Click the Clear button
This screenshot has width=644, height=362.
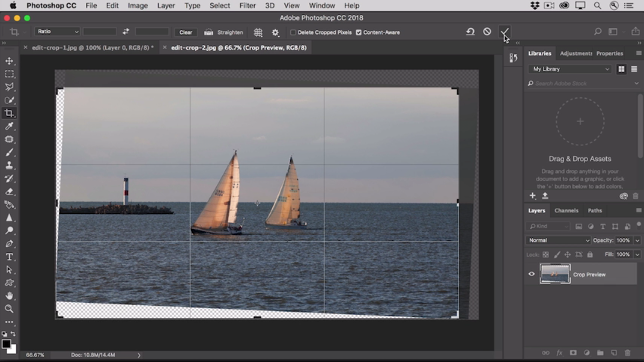[x=186, y=32]
